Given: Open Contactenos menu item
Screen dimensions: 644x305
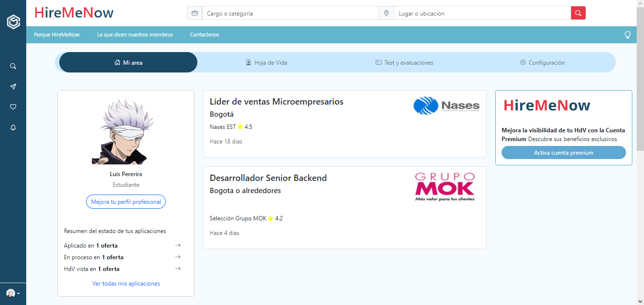Looking at the screenshot, I should (205, 35).
